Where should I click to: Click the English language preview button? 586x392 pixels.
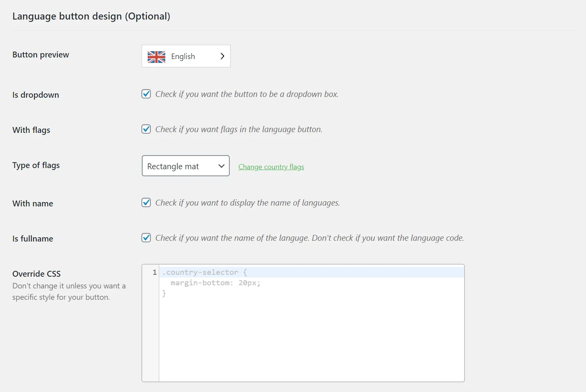pyautogui.click(x=186, y=56)
